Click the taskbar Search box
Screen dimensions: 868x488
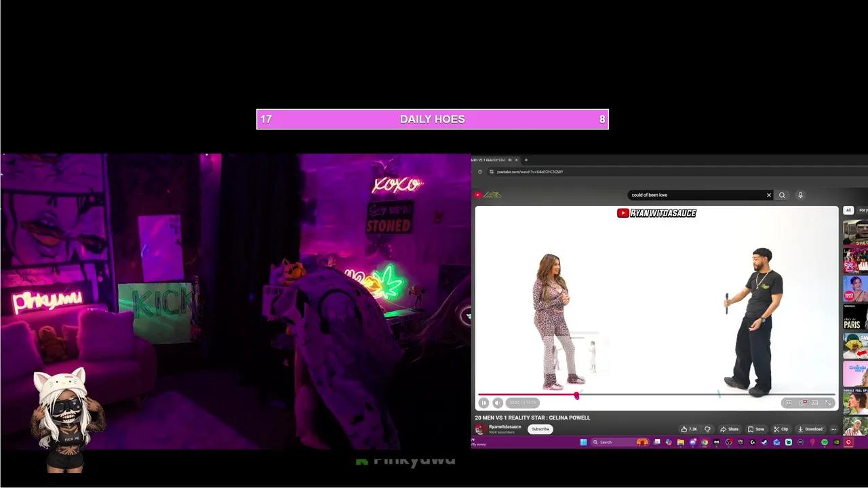[620, 442]
